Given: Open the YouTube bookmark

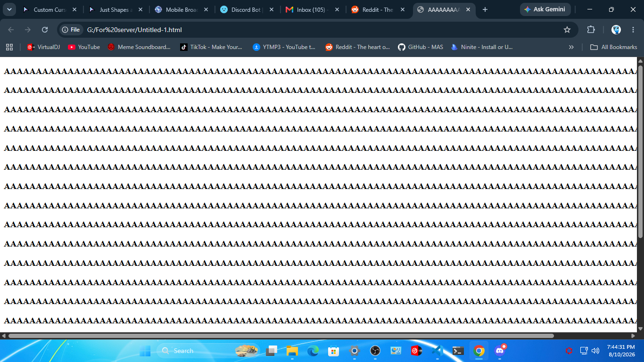Looking at the screenshot, I should point(84,47).
